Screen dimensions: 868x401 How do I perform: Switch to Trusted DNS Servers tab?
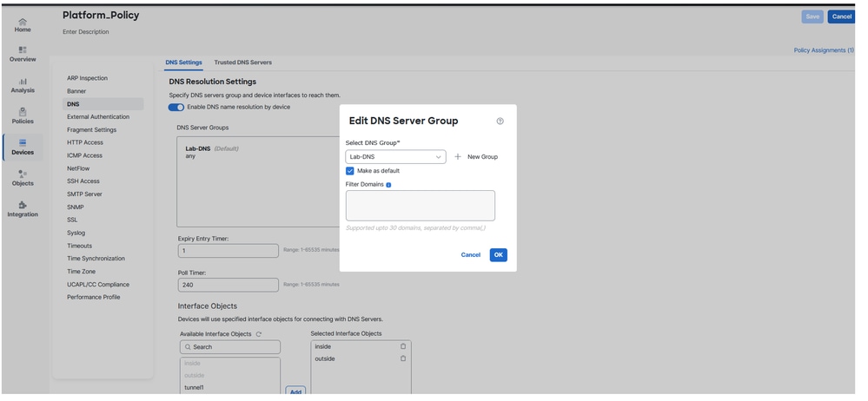coord(242,62)
